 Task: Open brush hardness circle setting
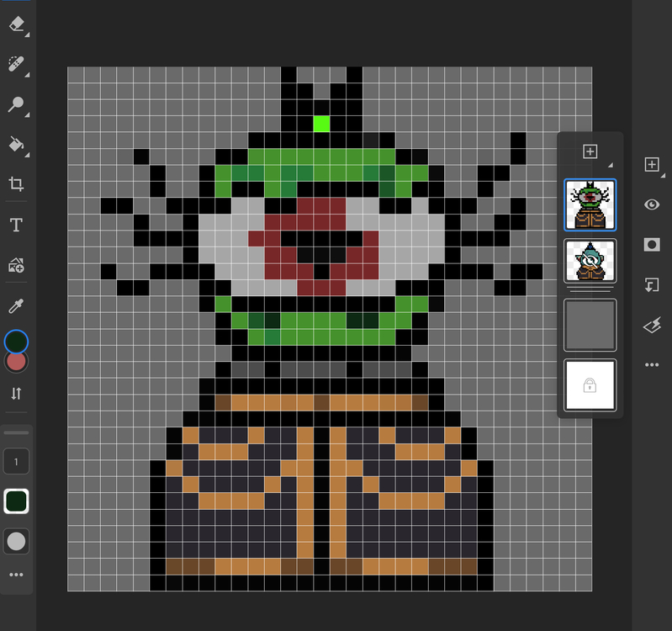click(16, 542)
